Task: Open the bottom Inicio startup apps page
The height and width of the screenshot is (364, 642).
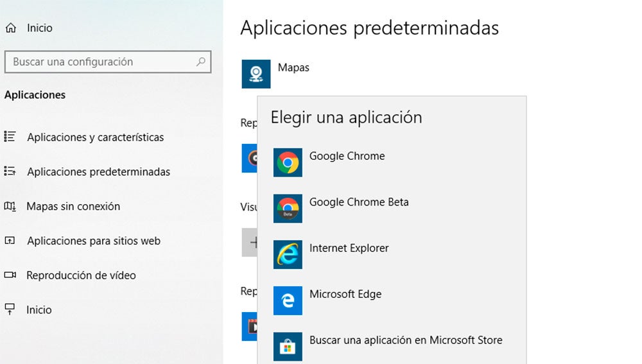Action: click(x=39, y=309)
